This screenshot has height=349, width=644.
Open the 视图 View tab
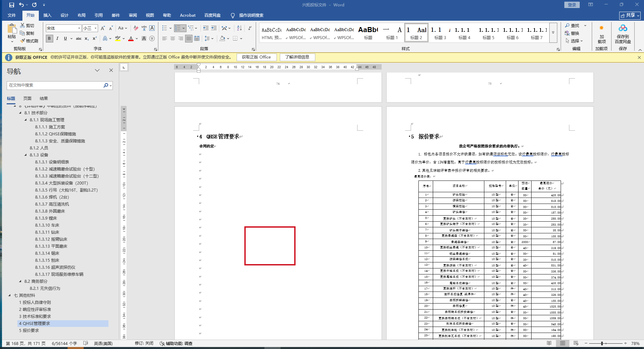(150, 15)
